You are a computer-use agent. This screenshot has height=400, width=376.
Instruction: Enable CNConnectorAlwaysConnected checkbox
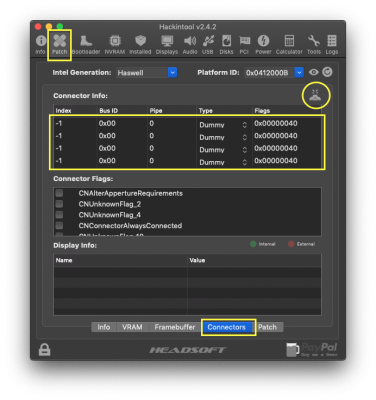point(59,225)
